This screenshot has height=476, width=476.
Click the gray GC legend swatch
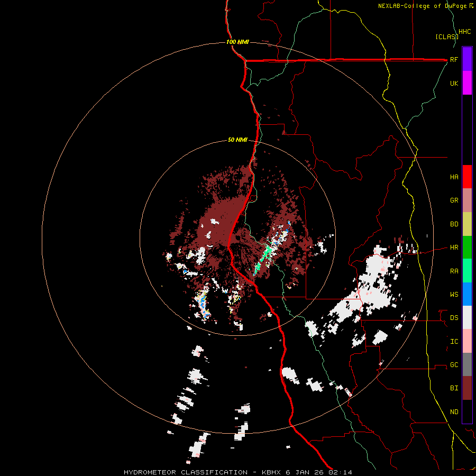click(467, 364)
